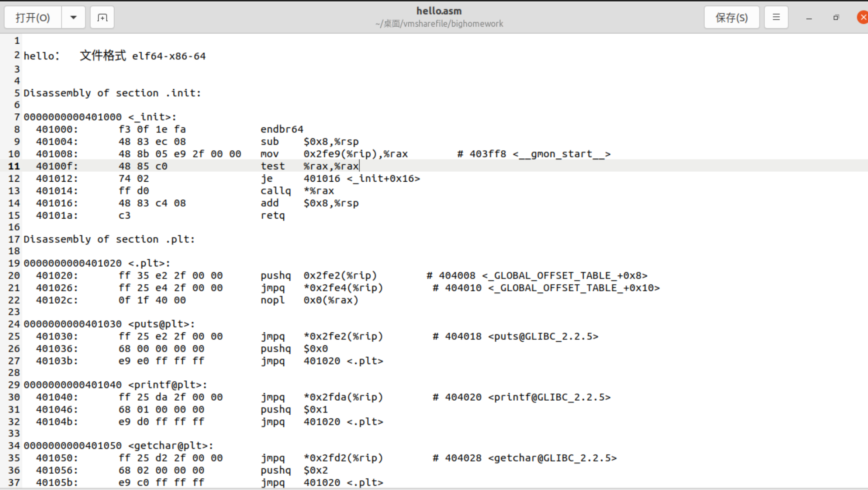Viewport: 868px width, 490px height.
Task: Click the __gmon_start__ comment on line 10
Action: pyautogui.click(x=561, y=154)
